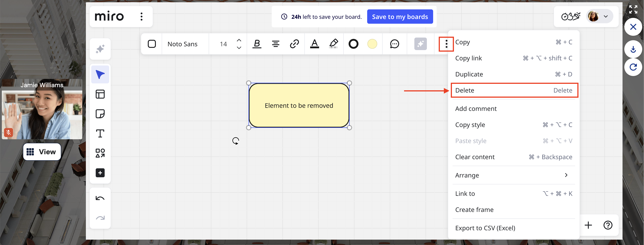Viewport: 644px width, 245px height.
Task: Click the View grid button
Action: click(x=42, y=152)
